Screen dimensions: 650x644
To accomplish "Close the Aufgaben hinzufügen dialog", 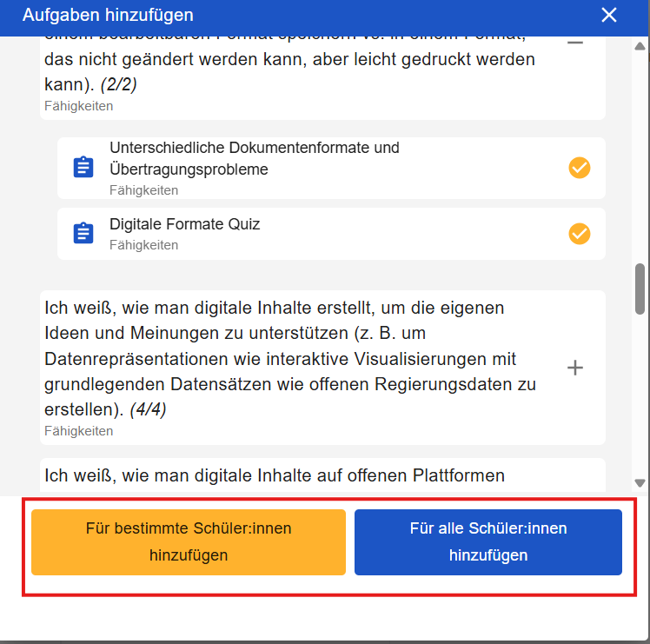I will (x=609, y=15).
